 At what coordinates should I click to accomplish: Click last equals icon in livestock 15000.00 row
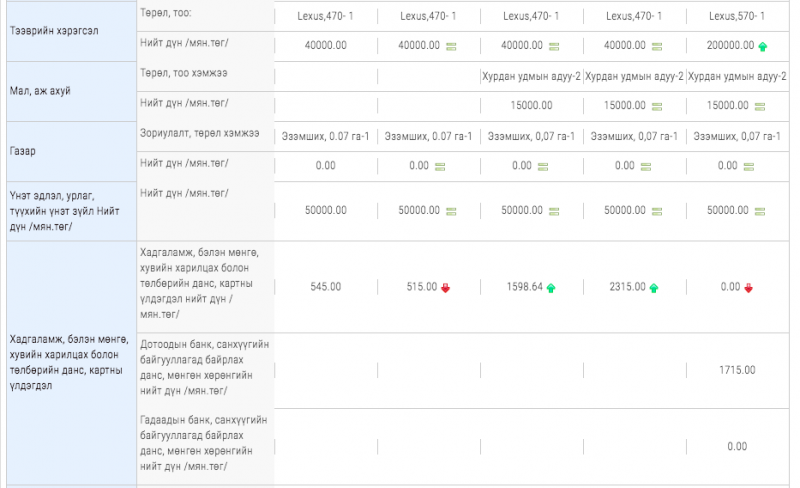(759, 106)
